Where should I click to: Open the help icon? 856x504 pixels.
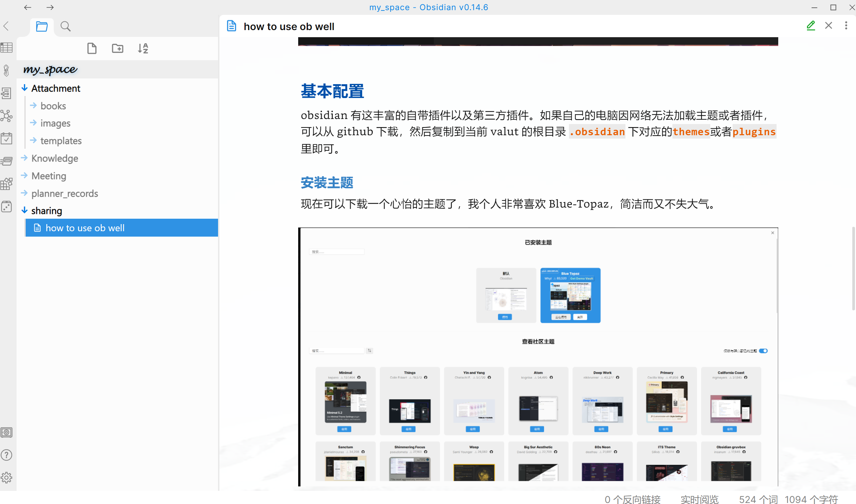pyautogui.click(x=6, y=455)
